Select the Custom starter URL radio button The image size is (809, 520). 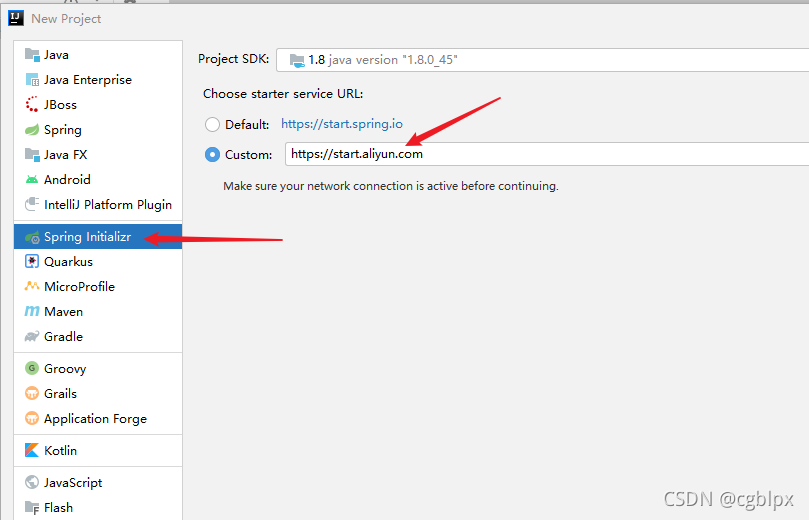click(212, 154)
